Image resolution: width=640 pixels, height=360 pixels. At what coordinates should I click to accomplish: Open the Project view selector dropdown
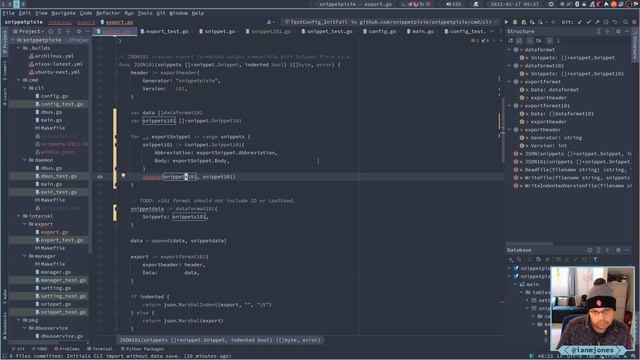pyautogui.click(x=29, y=31)
